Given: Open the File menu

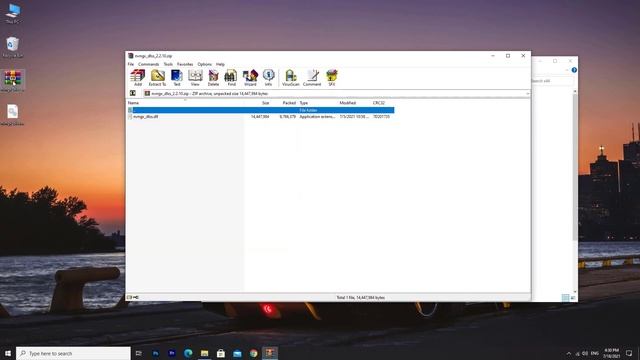Looking at the screenshot, I should 131,64.
